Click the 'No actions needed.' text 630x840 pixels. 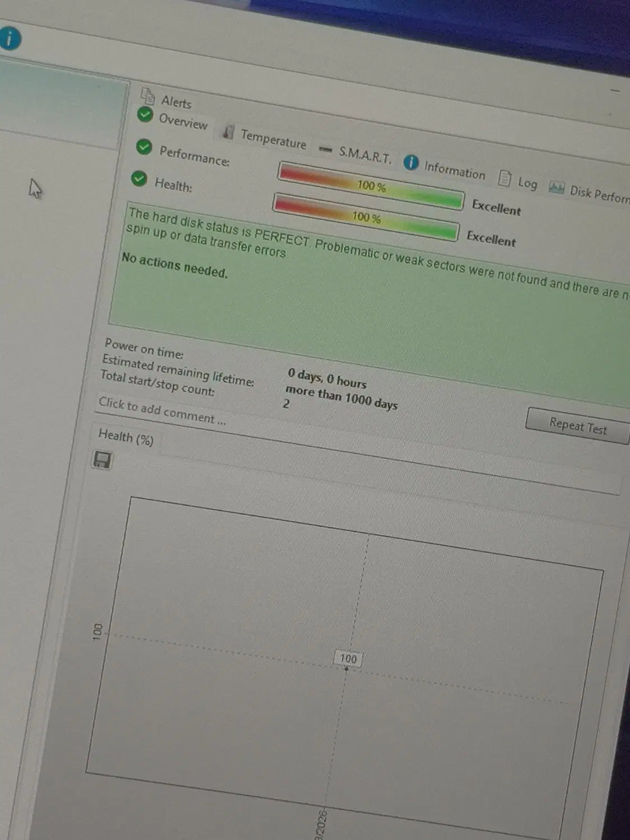[175, 265]
